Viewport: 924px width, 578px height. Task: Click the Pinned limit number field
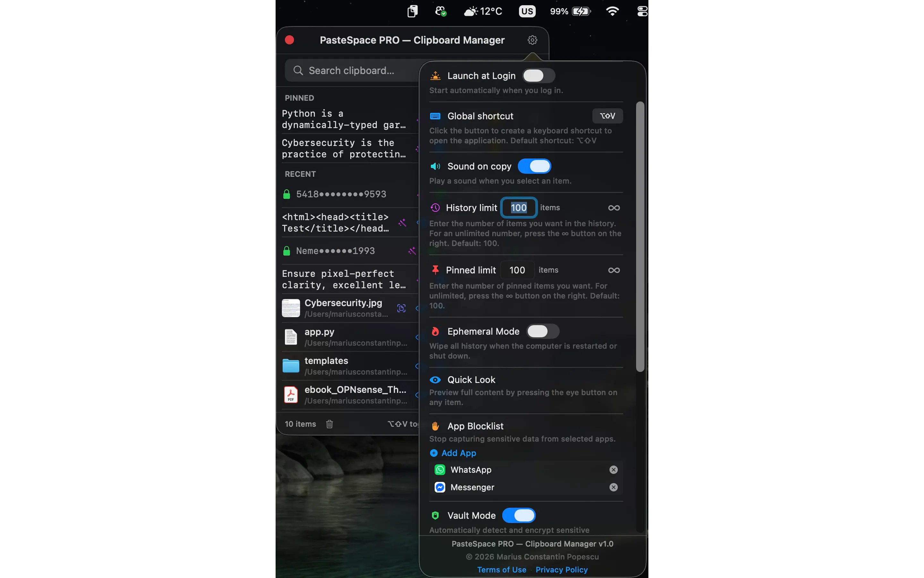pyautogui.click(x=518, y=270)
